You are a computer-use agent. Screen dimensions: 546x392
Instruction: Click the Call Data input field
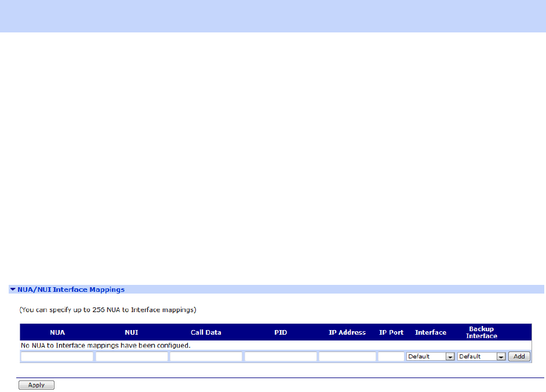click(x=206, y=357)
